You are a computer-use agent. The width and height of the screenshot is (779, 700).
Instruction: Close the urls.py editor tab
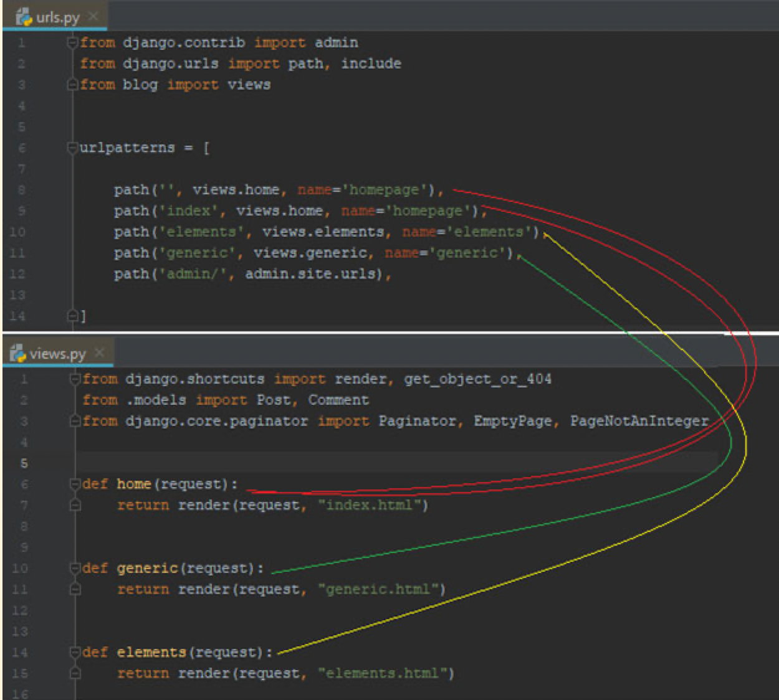click(x=93, y=16)
